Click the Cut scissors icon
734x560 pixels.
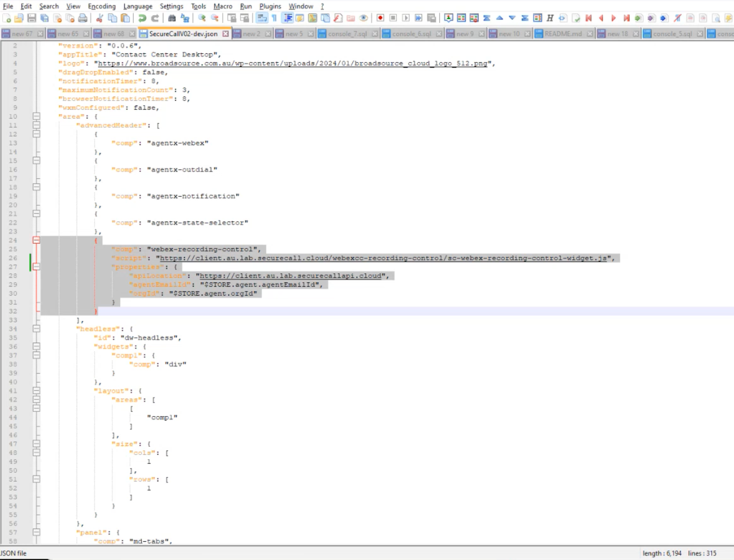click(x=100, y=18)
